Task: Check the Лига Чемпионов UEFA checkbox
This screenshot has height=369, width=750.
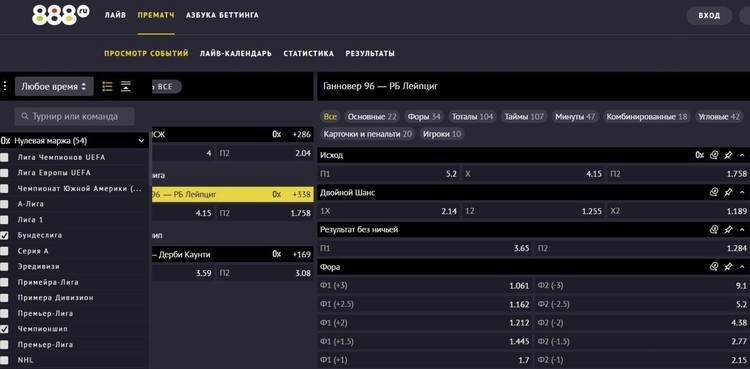Action: click(x=4, y=157)
